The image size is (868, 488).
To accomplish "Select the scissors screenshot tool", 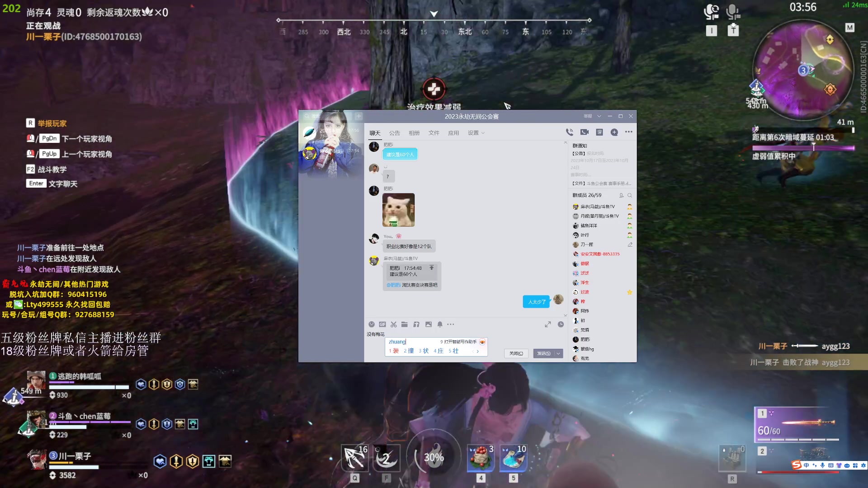I will 394,324.
